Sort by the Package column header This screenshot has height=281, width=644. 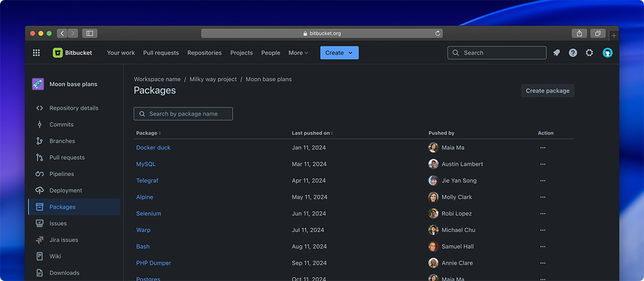pyautogui.click(x=148, y=133)
